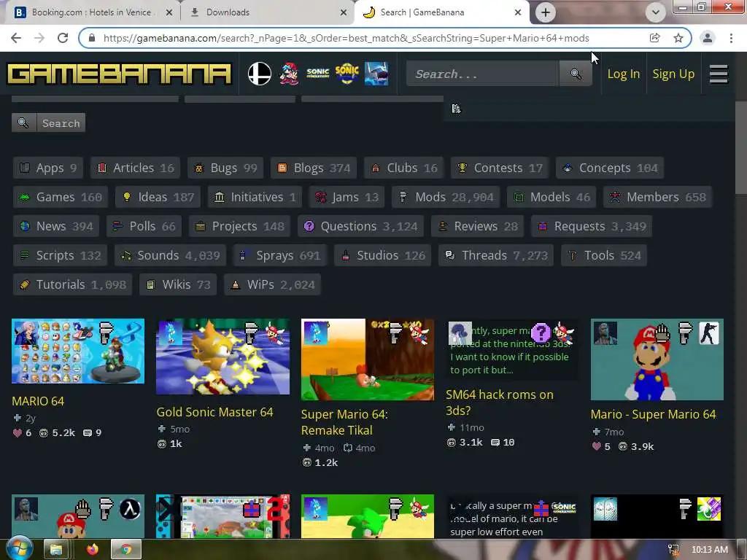Select the Concepts category filter

tap(610, 168)
